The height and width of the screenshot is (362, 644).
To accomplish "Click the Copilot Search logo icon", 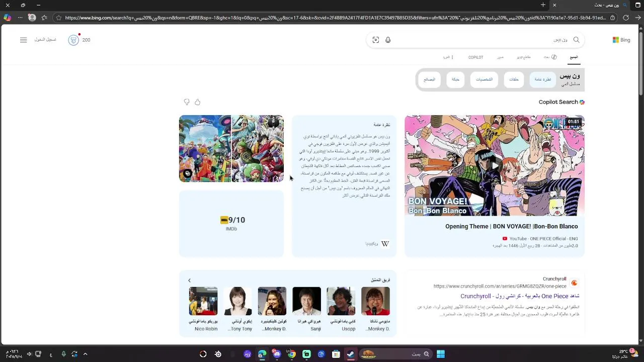I will click(x=582, y=102).
